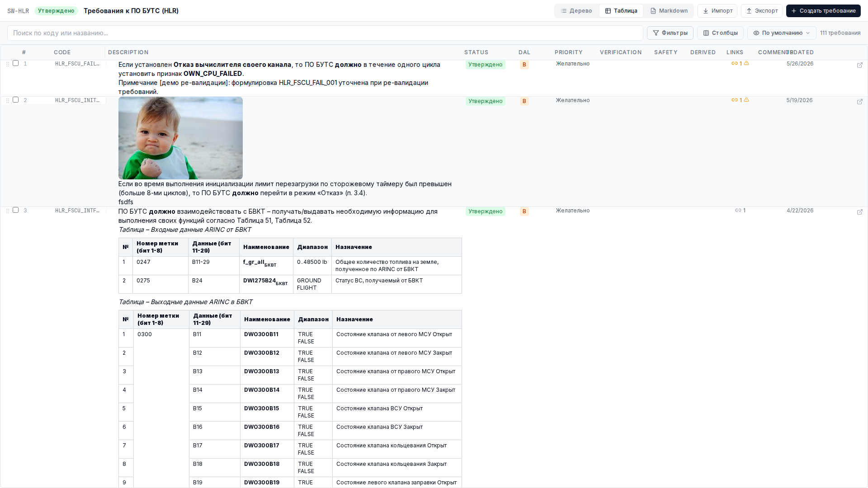Select the HLR_FSCU_INIT… code cell
This screenshot has height=488, width=868.
[x=77, y=100]
